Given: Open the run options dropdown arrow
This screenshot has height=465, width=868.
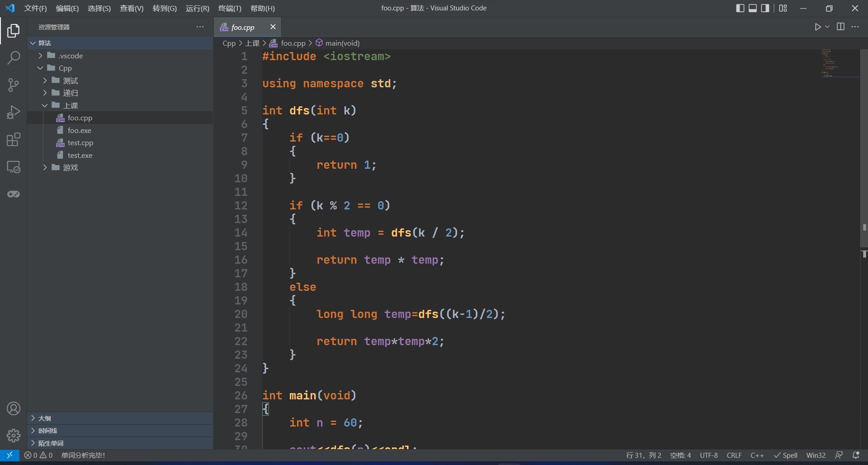Looking at the screenshot, I should coord(827,27).
